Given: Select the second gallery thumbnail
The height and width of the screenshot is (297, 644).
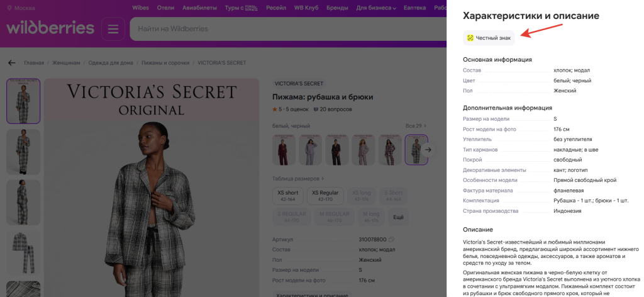Looking at the screenshot, I should pos(23,152).
